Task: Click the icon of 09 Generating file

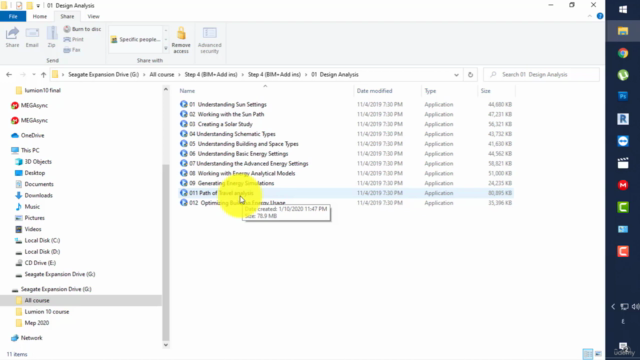Action: pos(184,183)
